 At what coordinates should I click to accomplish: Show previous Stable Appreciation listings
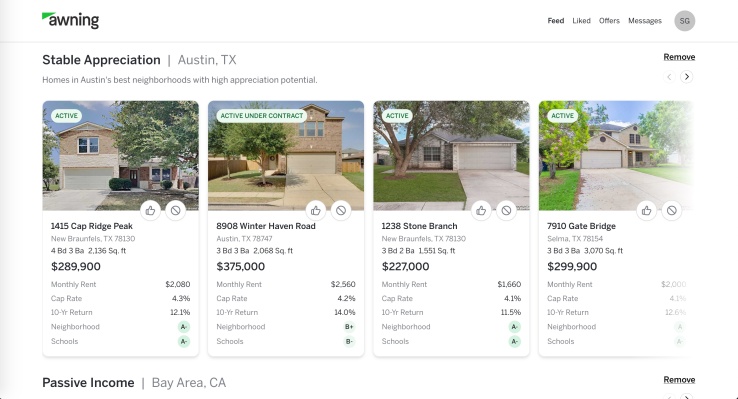[669, 77]
